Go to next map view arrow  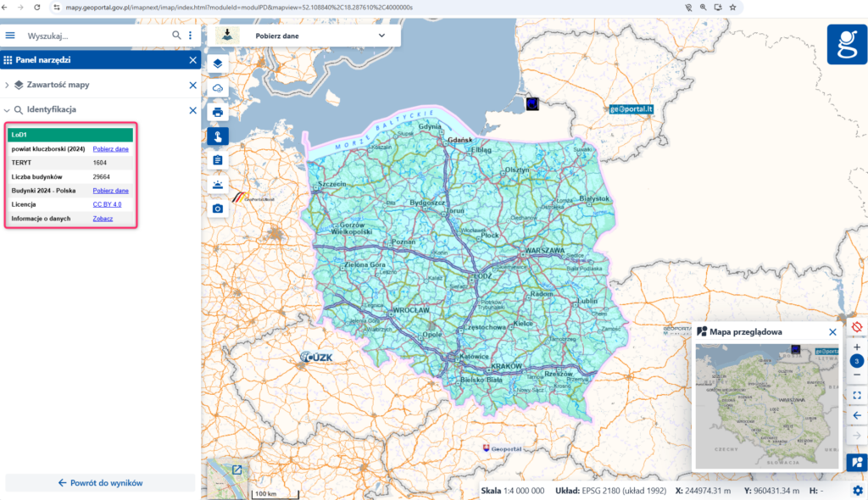[857, 436]
